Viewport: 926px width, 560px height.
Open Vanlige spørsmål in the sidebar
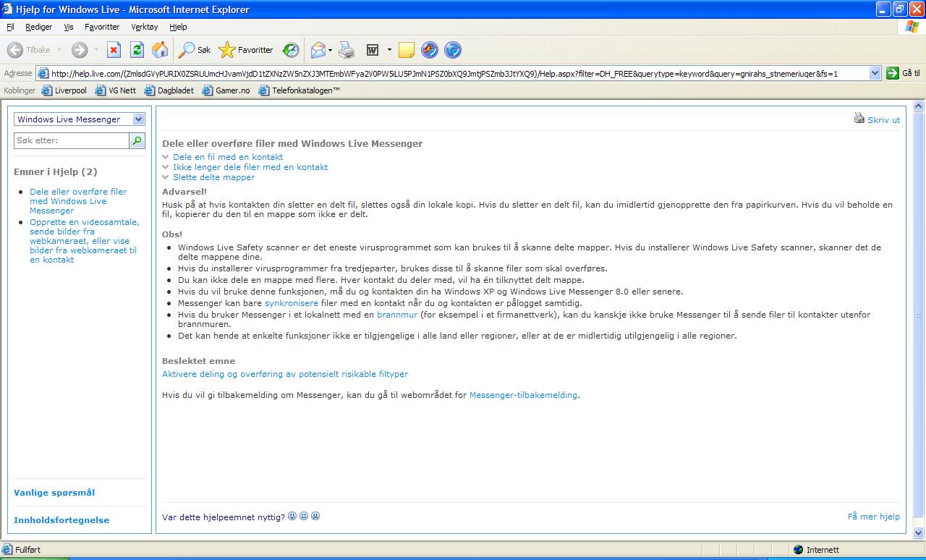tap(54, 493)
